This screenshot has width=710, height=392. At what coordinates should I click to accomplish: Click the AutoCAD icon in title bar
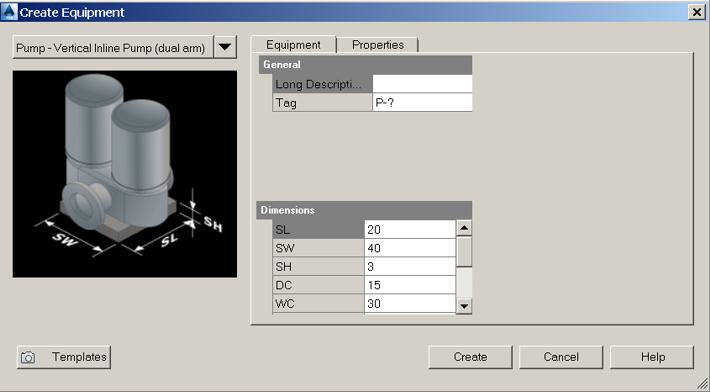tap(9, 12)
